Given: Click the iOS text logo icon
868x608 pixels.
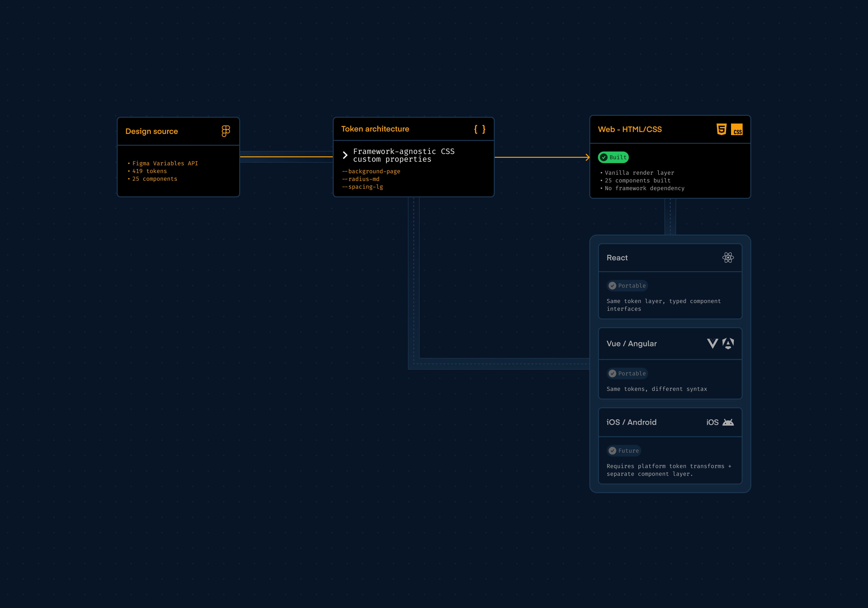Looking at the screenshot, I should tap(712, 422).
